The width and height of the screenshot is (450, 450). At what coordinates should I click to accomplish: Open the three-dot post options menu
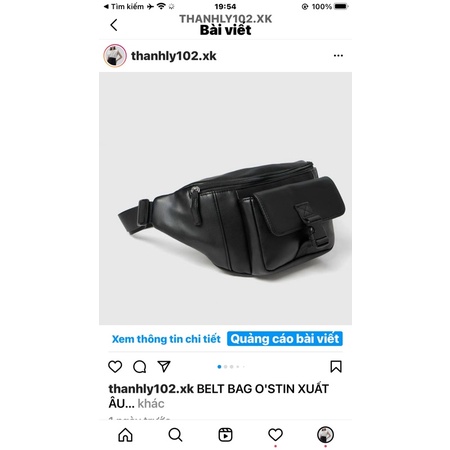[338, 56]
